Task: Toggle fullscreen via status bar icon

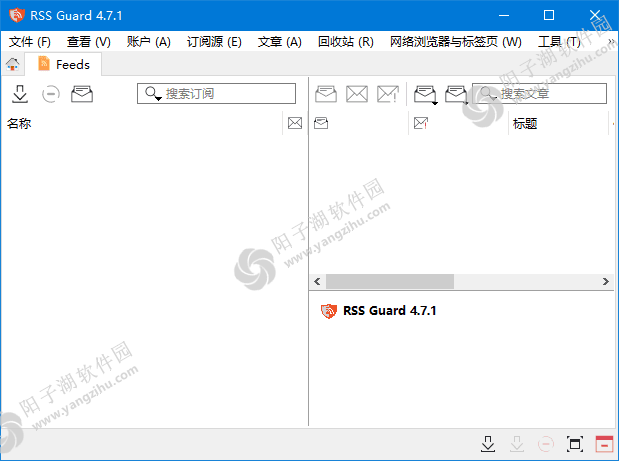Action: point(575,444)
